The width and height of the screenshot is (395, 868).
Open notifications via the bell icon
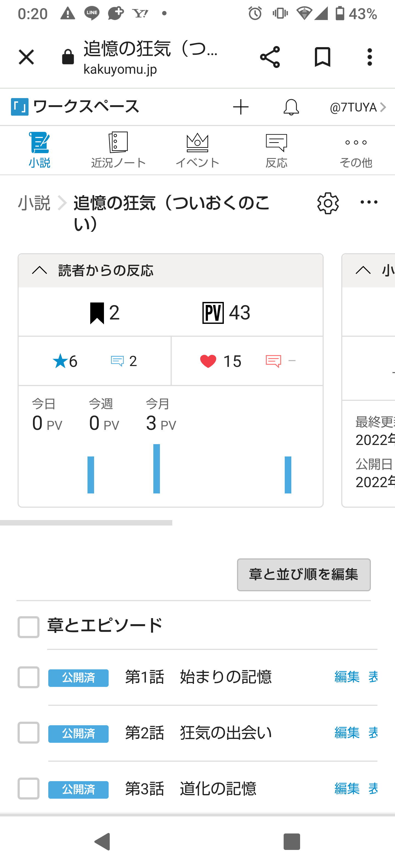point(291,107)
